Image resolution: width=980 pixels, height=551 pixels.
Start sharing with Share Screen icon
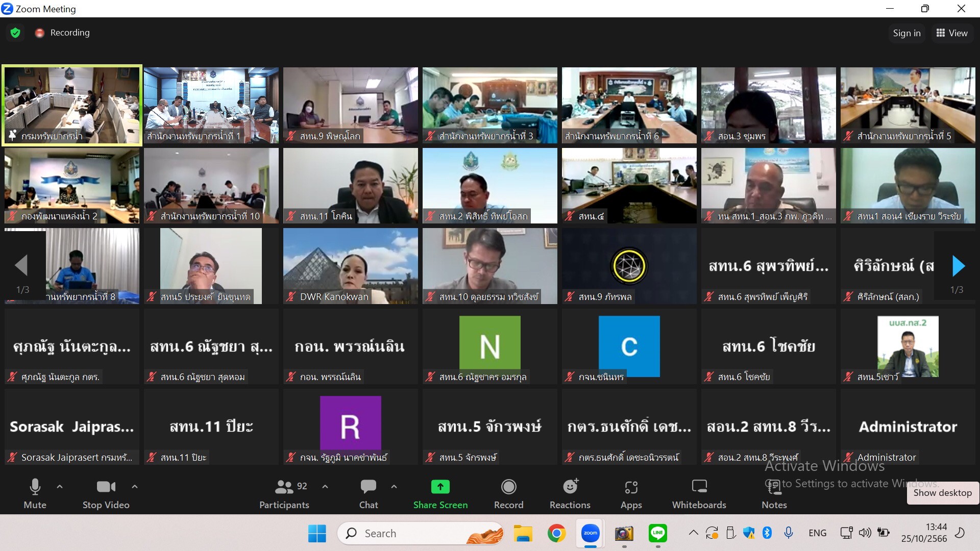point(440,487)
